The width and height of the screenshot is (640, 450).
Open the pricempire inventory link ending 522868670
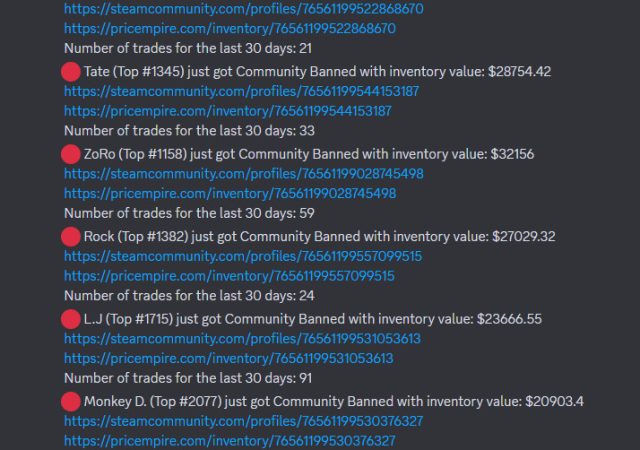(230, 29)
